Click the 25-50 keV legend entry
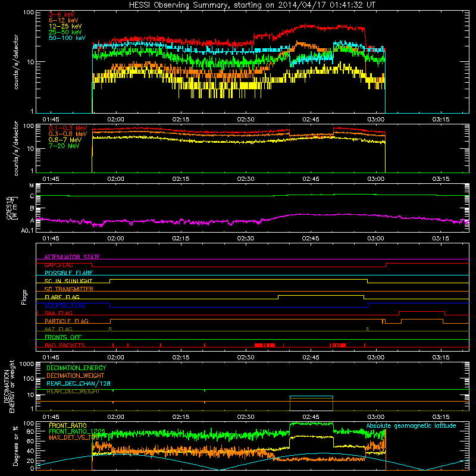 (x=65, y=32)
